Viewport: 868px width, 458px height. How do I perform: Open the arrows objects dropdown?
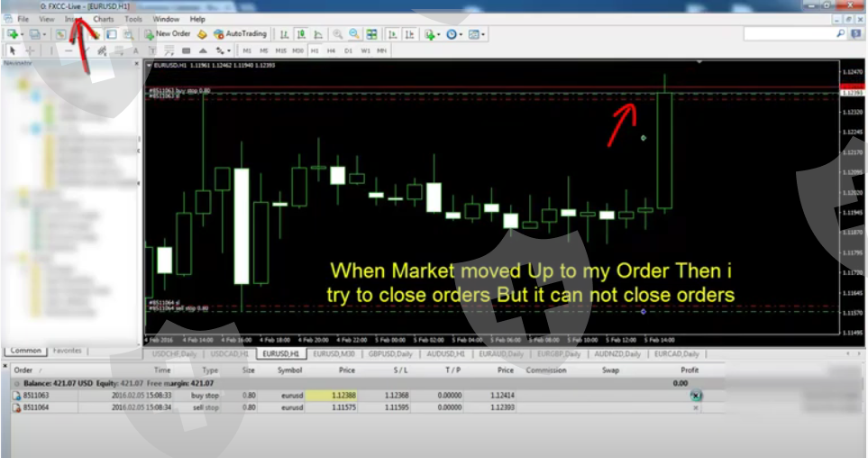tap(229, 51)
